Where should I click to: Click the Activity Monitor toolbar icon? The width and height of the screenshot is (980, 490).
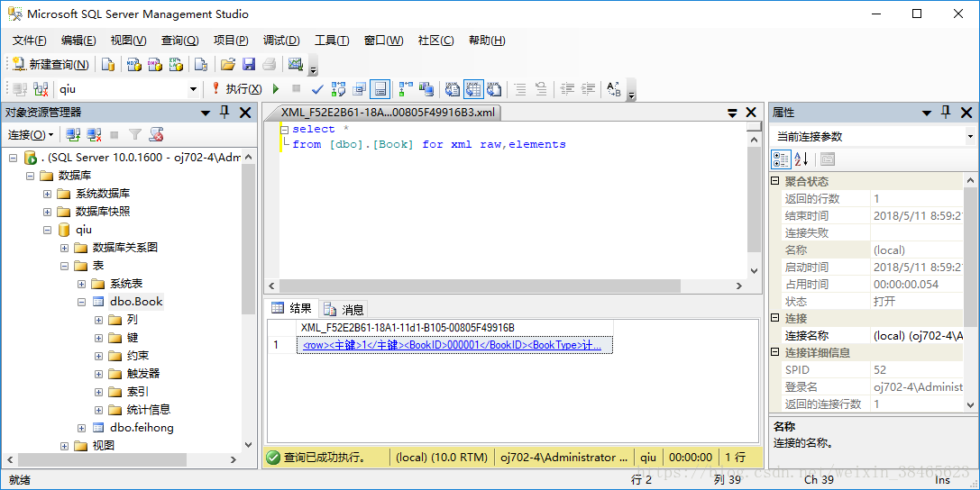tap(295, 64)
